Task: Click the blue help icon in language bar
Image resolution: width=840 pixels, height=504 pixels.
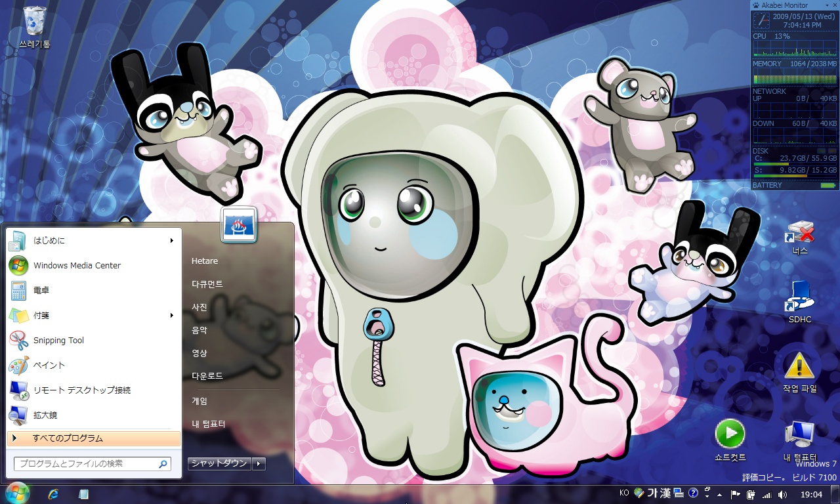Action: (693, 493)
